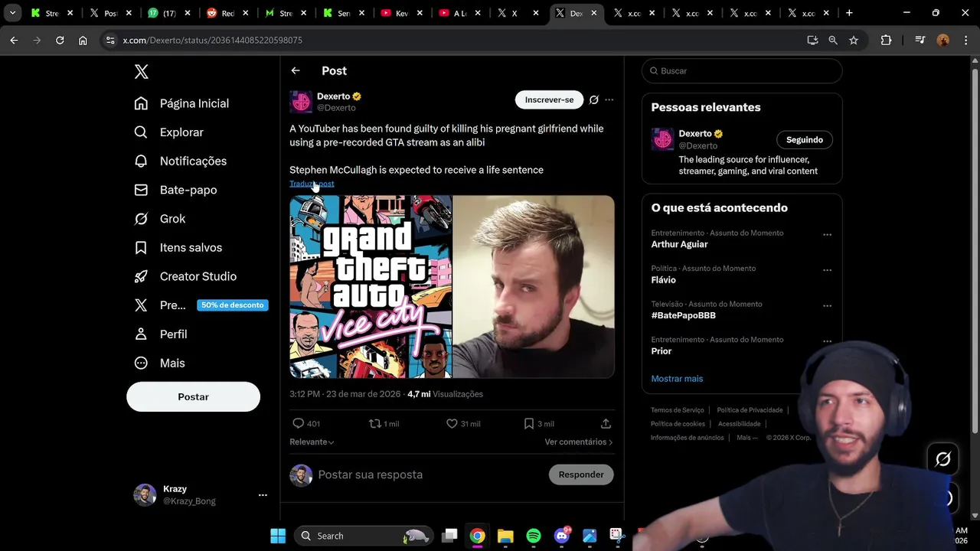Click the X logo in the sidebar
Screen dimensions: 980x551
[141, 72]
